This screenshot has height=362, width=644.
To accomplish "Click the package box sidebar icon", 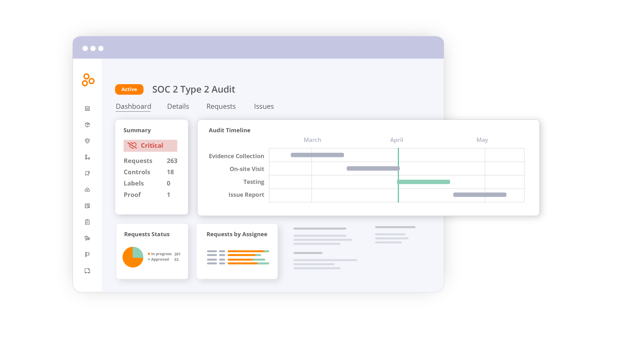I will tap(87, 125).
